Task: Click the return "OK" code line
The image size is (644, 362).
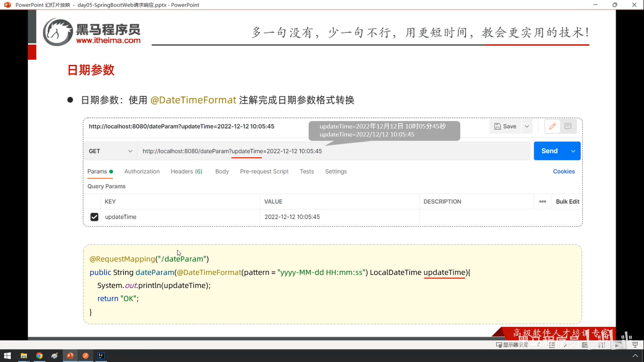Action: point(118,298)
